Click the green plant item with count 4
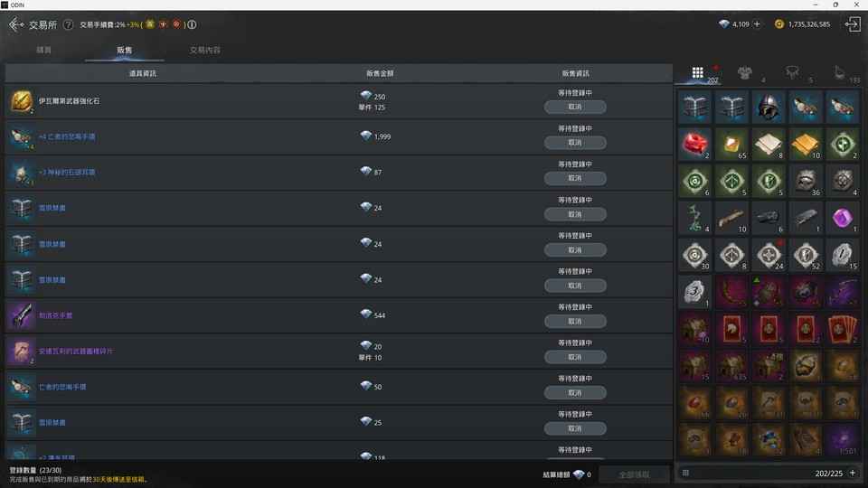Image resolution: width=868 pixels, height=488 pixels. (695, 217)
